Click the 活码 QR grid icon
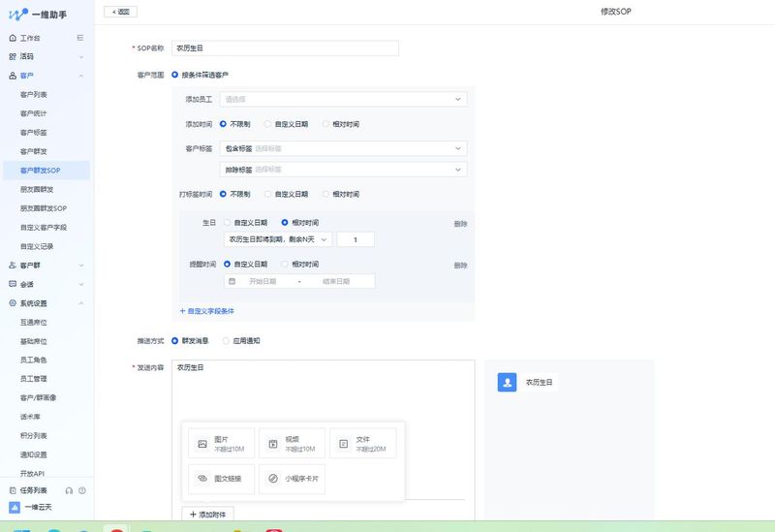 click(13, 56)
